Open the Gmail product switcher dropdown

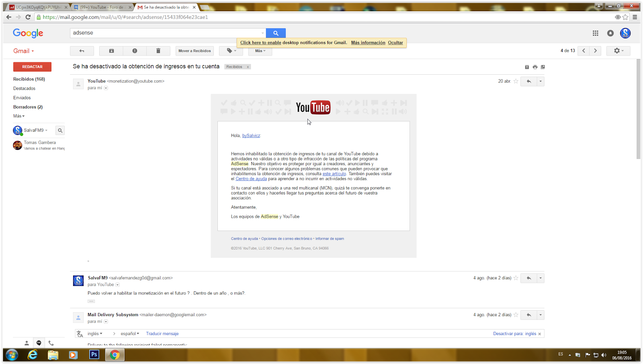tap(24, 51)
